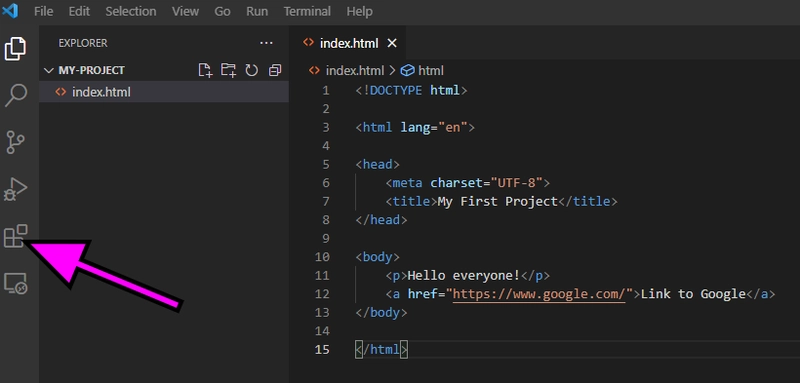Viewport: 800px width, 383px height.
Task: Click line number 12 in the gutter
Action: pyautogui.click(x=322, y=294)
